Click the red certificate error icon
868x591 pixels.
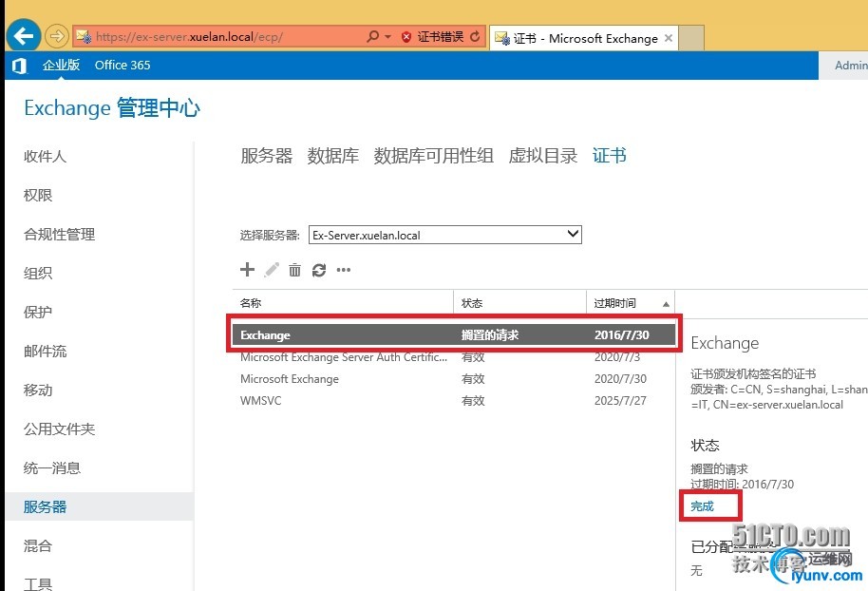tap(406, 37)
